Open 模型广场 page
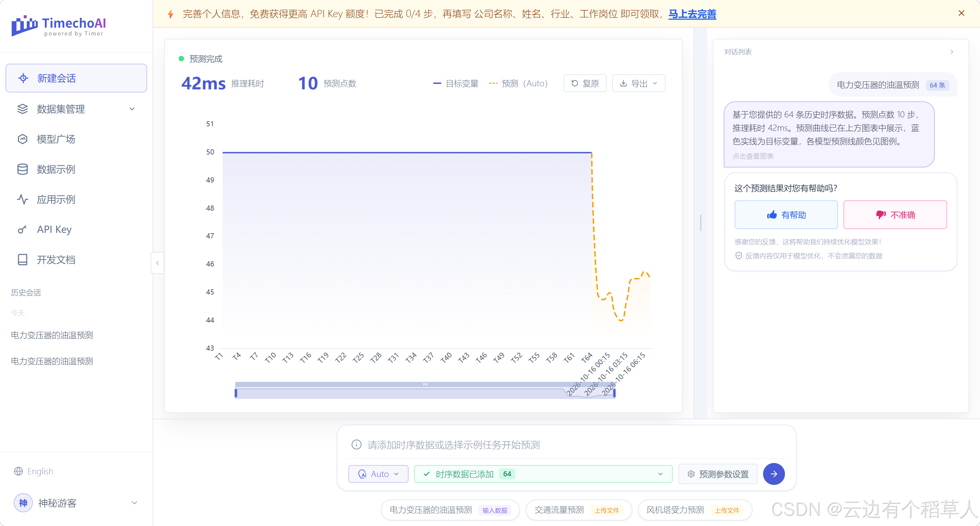Image resolution: width=980 pixels, height=526 pixels. [76, 139]
